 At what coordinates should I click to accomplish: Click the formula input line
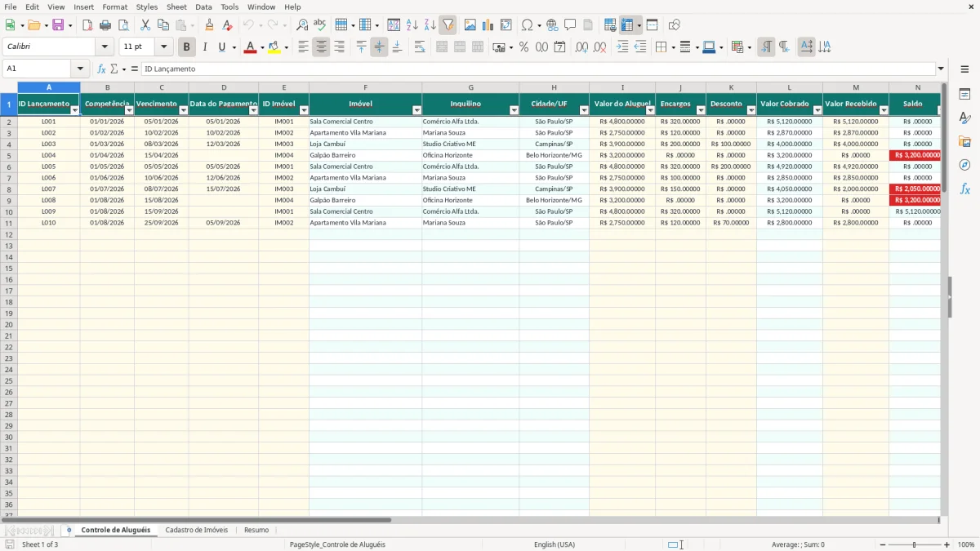pyautogui.click(x=537, y=69)
